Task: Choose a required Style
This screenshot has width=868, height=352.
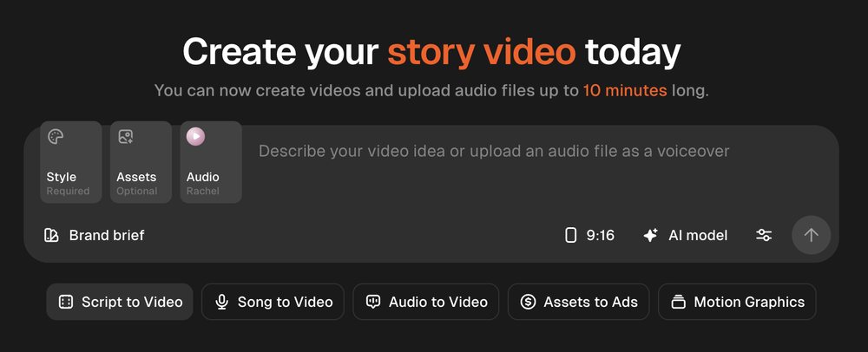Action: [x=71, y=162]
